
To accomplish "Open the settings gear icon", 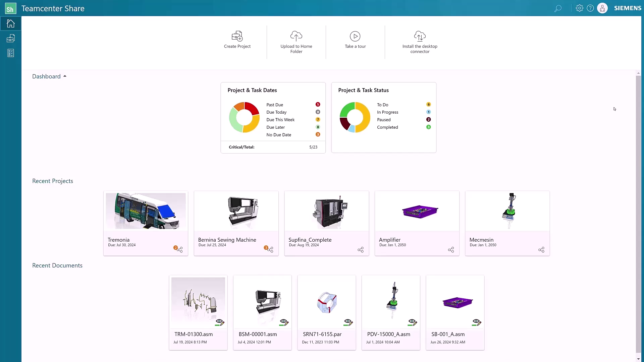I will coord(580,8).
